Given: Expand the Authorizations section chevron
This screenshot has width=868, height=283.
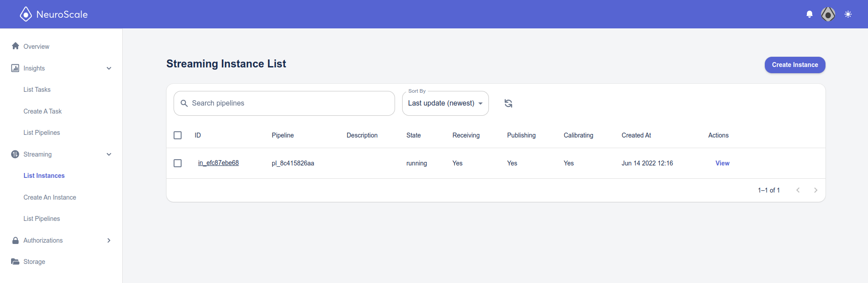Looking at the screenshot, I should pos(109,240).
